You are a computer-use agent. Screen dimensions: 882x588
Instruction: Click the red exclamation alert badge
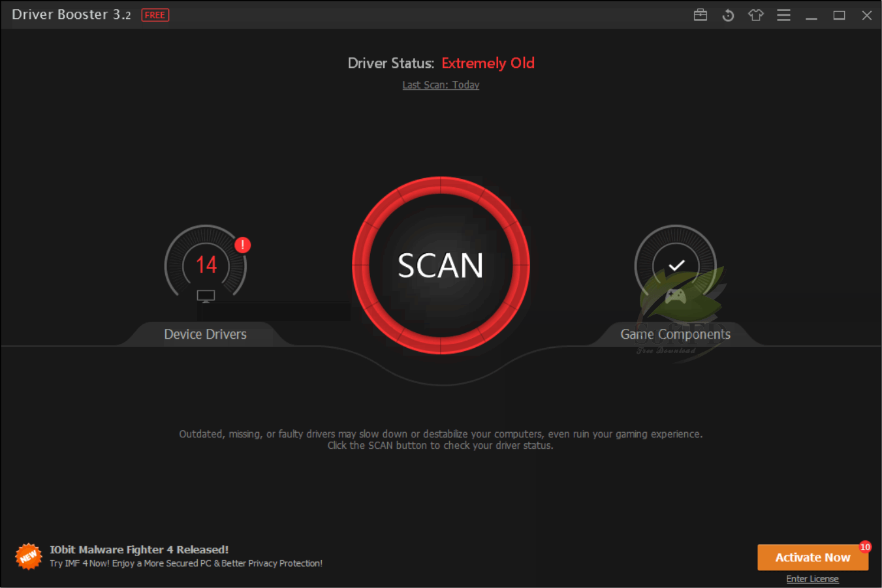tap(243, 245)
